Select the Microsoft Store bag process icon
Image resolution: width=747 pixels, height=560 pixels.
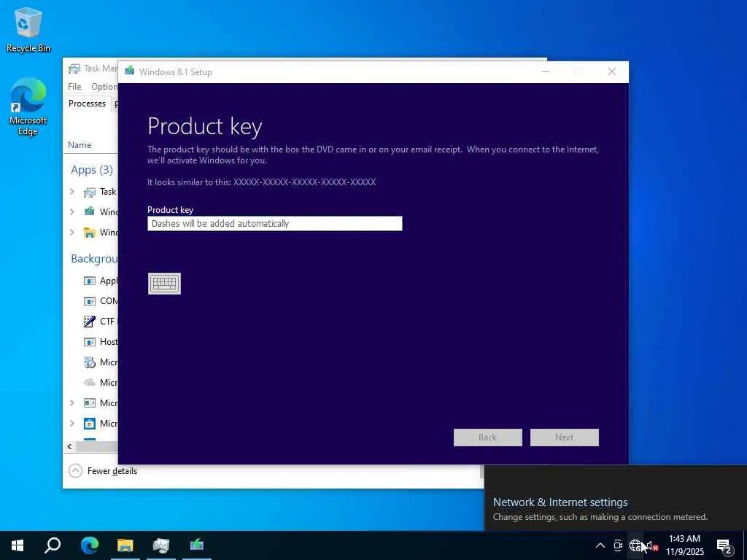(x=90, y=424)
